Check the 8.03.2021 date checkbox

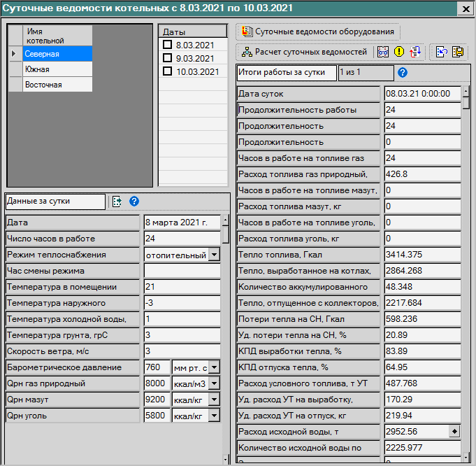pyautogui.click(x=167, y=45)
